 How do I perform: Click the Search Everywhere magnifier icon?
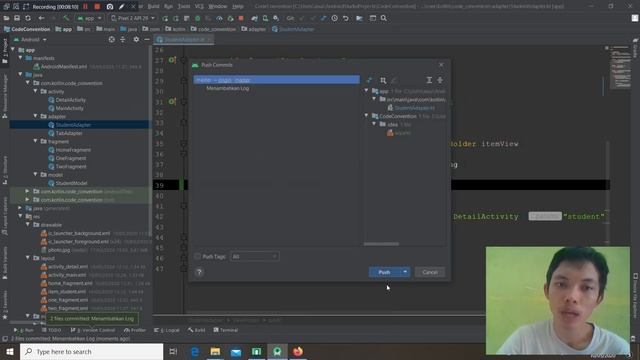pos(384,18)
